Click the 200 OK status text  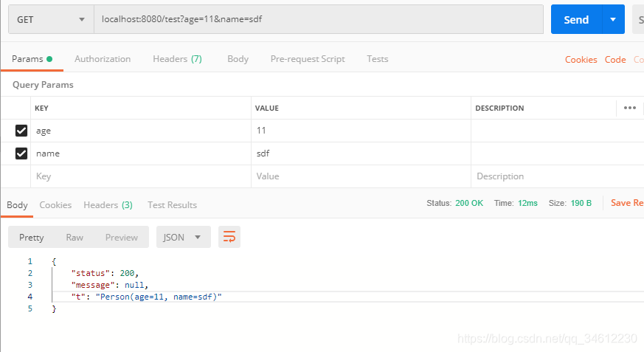[469, 203]
